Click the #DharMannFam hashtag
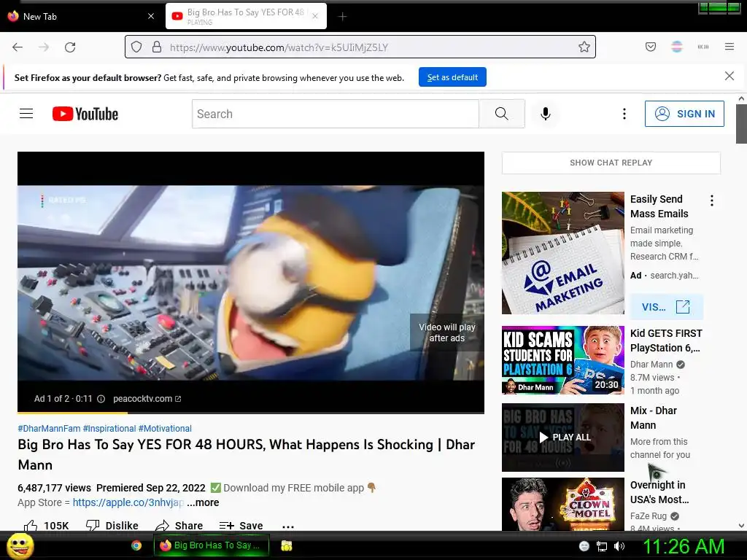The image size is (747, 560). pos(49,429)
